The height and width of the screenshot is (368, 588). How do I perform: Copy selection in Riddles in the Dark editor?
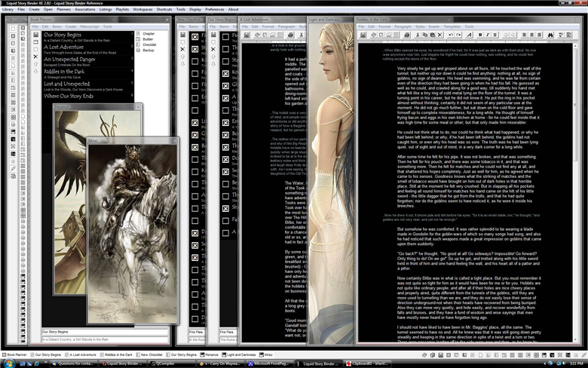point(425,35)
